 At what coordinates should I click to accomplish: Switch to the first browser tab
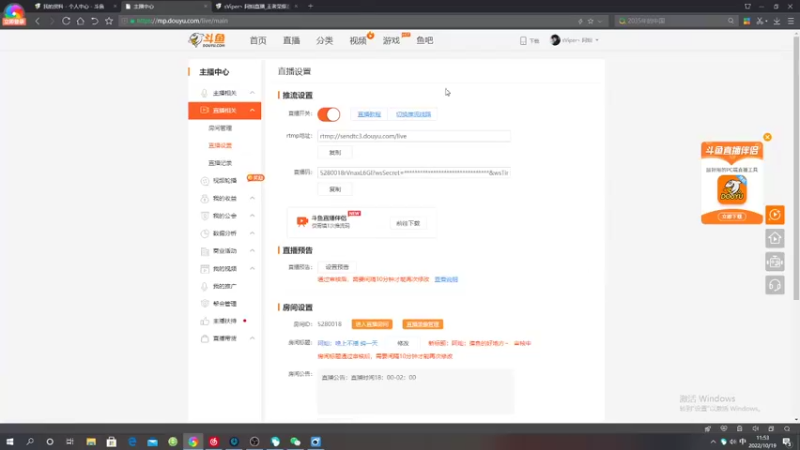click(73, 7)
